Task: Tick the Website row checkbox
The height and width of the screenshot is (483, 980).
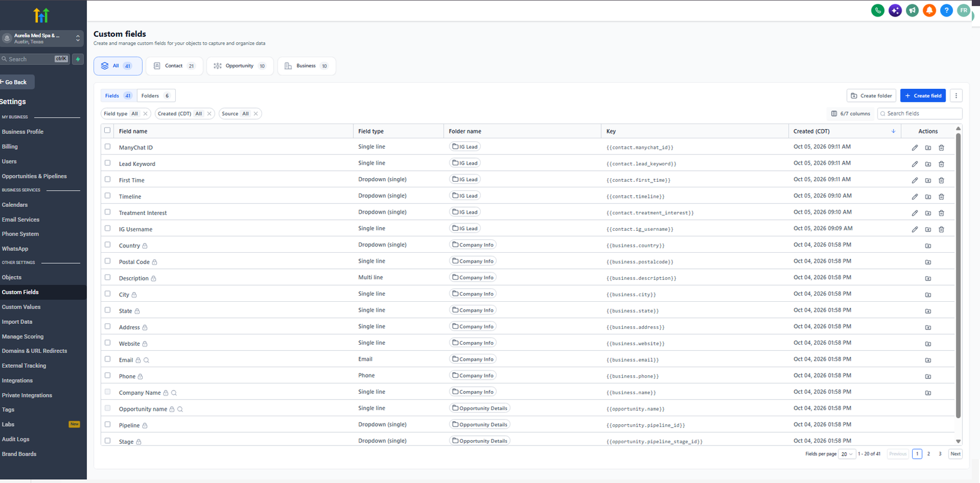Action: 107,343
